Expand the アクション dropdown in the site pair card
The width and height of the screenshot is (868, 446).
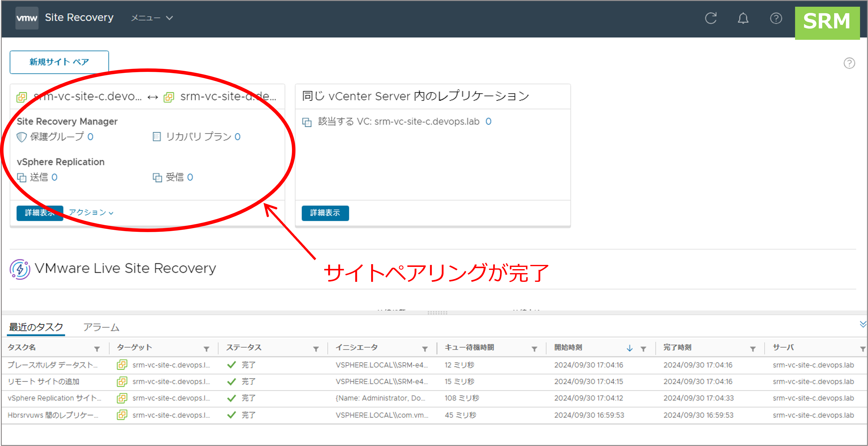pyautogui.click(x=91, y=213)
